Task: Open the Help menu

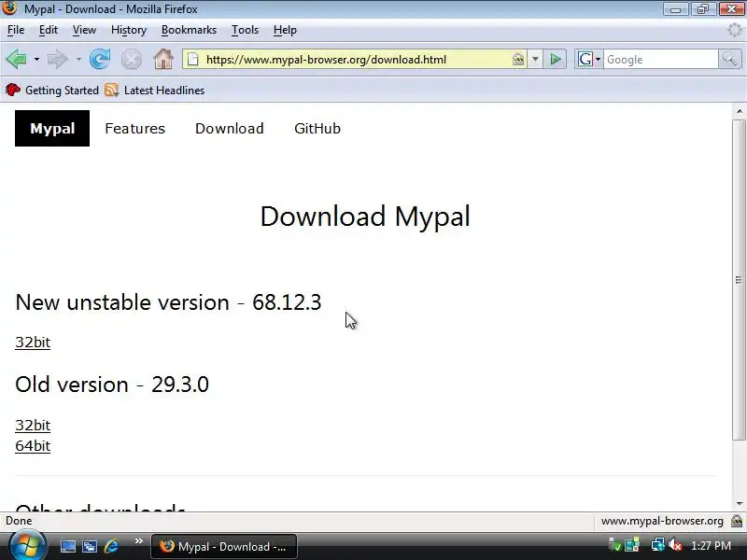Action: pyautogui.click(x=285, y=30)
